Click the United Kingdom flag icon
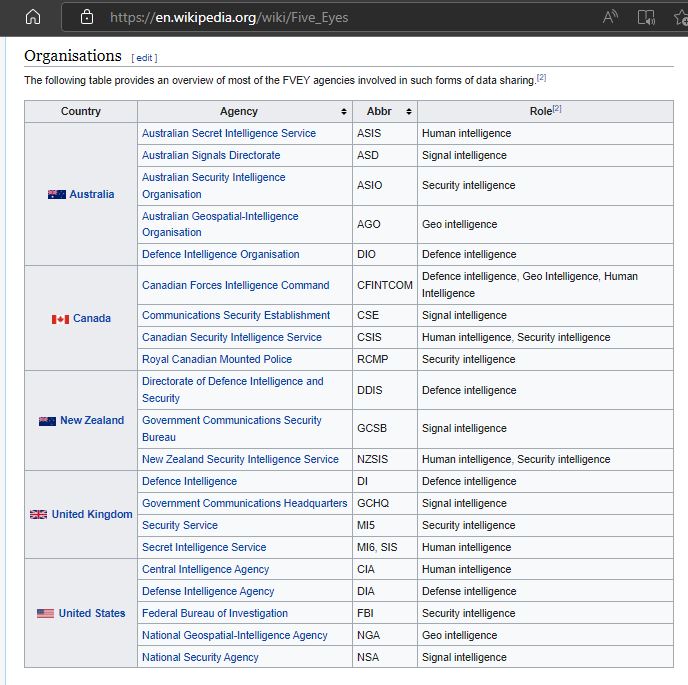The height and width of the screenshot is (685, 688). pyautogui.click(x=39, y=514)
